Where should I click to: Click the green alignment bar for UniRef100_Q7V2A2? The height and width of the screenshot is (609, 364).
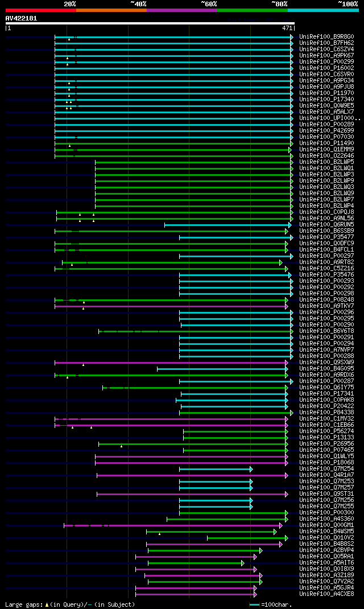(x=205, y=582)
